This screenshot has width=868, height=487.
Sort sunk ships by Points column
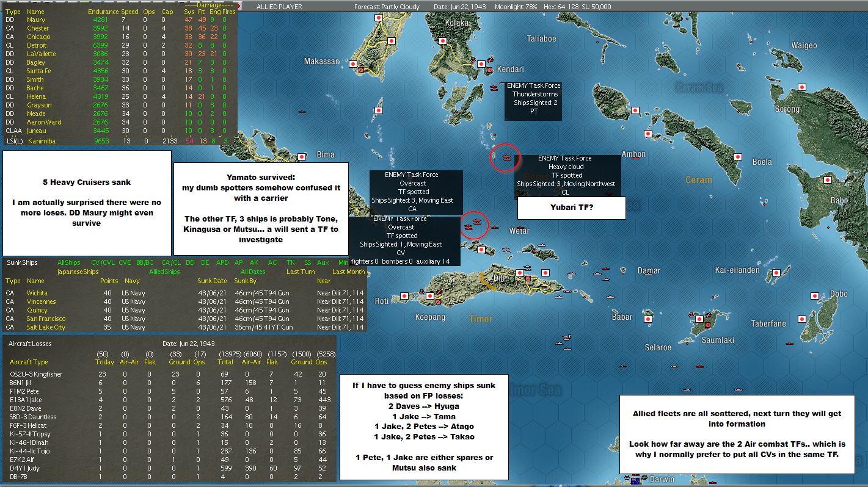pos(109,281)
